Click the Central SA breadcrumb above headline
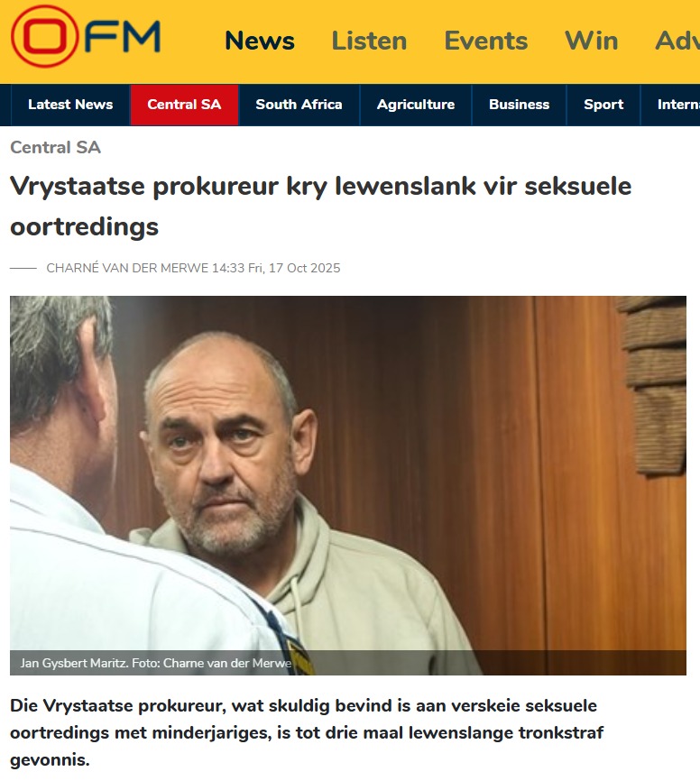Screen dimensions: 700x781 (55, 147)
